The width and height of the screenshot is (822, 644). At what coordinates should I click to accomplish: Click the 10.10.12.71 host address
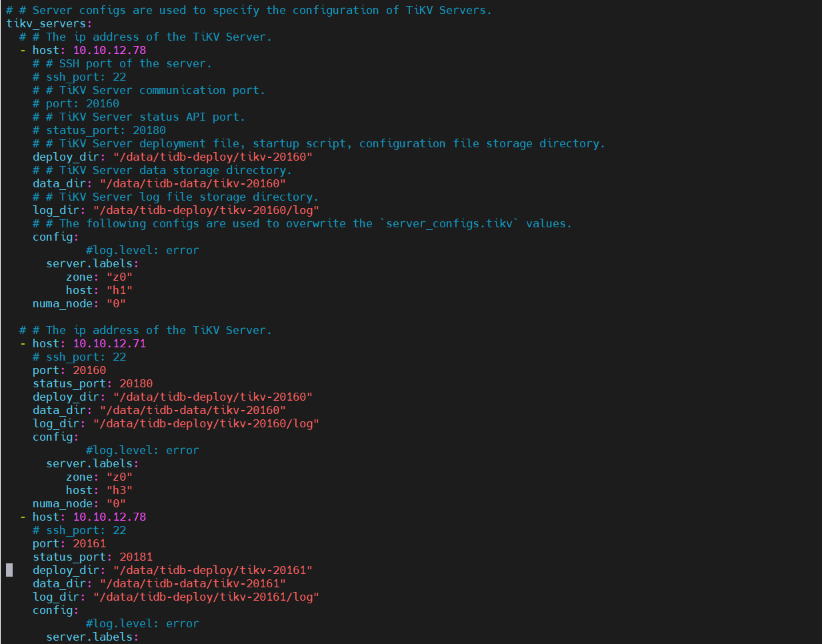pos(109,344)
